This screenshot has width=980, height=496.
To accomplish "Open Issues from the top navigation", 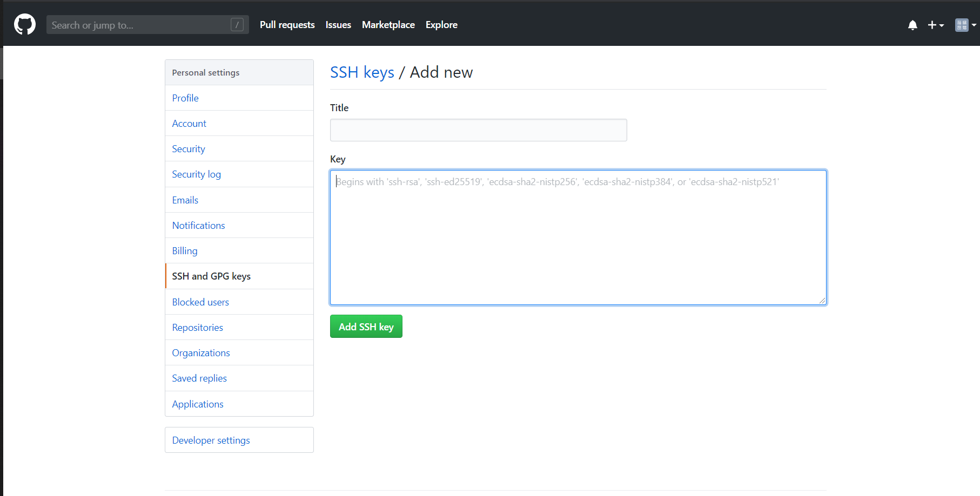I will [338, 25].
